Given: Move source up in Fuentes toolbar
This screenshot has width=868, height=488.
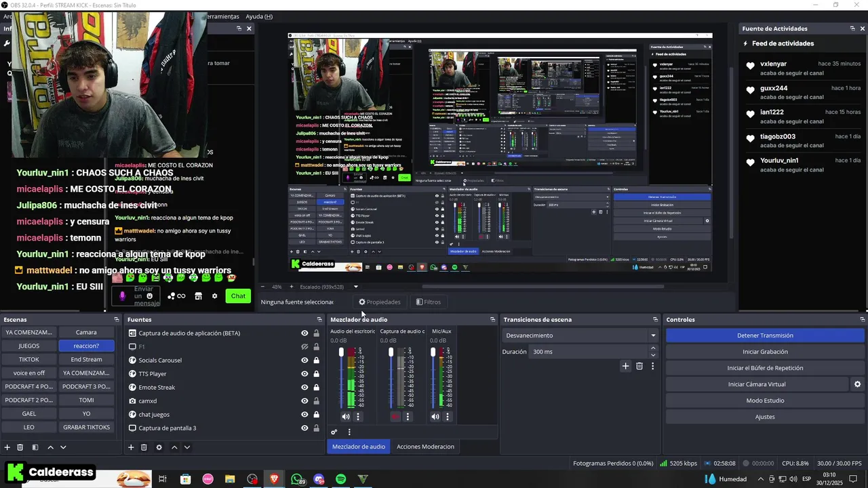Looking at the screenshot, I should tap(174, 447).
